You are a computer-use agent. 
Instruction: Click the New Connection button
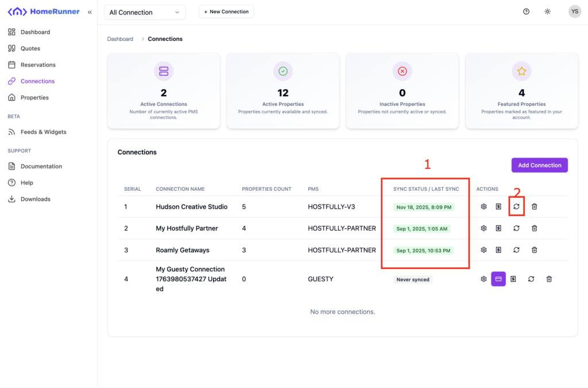click(226, 11)
